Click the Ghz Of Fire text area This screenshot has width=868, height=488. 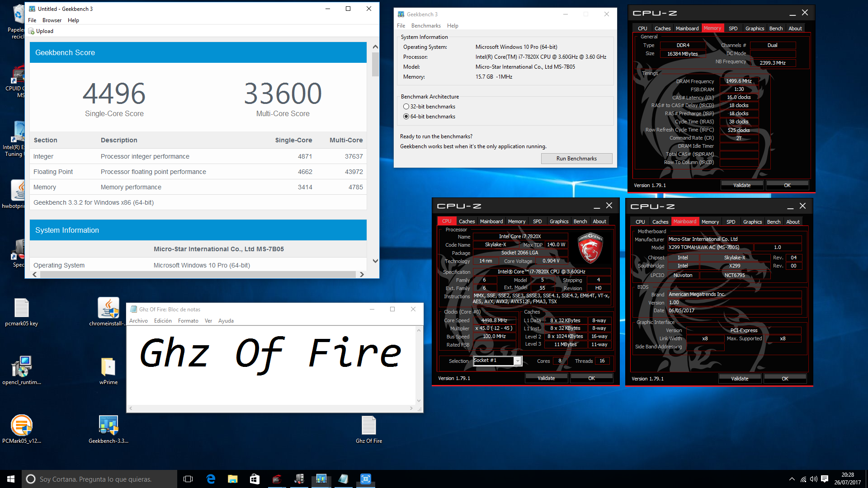point(271,365)
